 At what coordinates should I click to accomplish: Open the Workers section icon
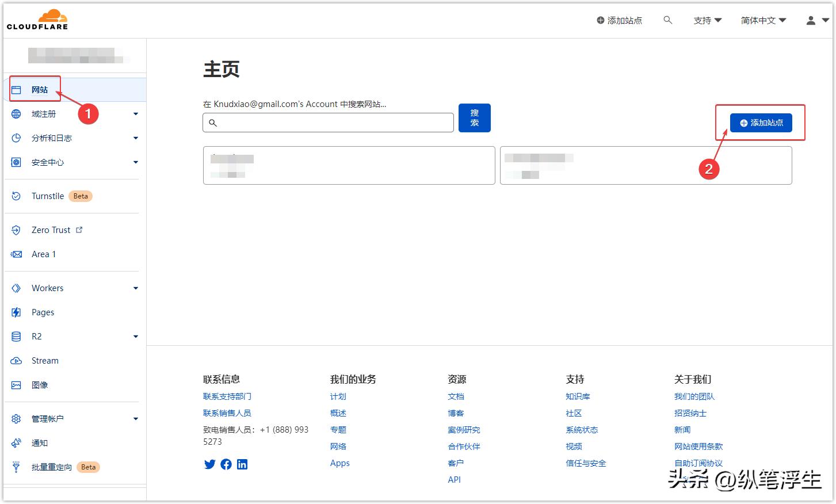16,288
